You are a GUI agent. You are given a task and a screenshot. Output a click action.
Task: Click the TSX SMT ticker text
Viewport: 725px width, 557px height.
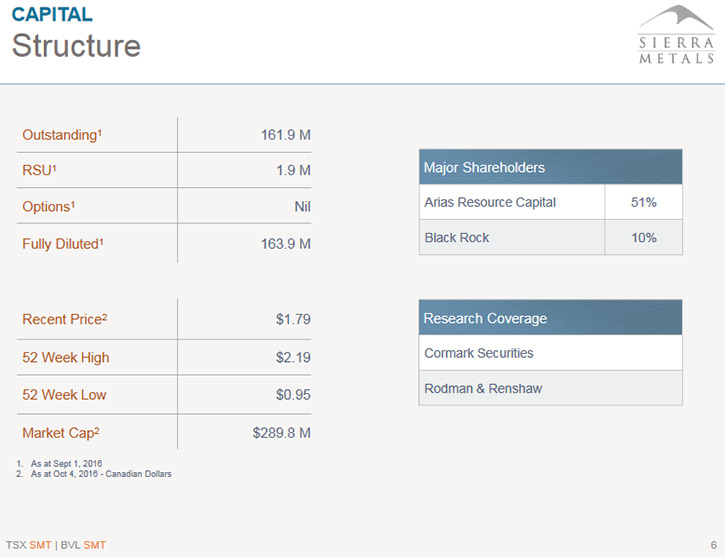click(28, 545)
